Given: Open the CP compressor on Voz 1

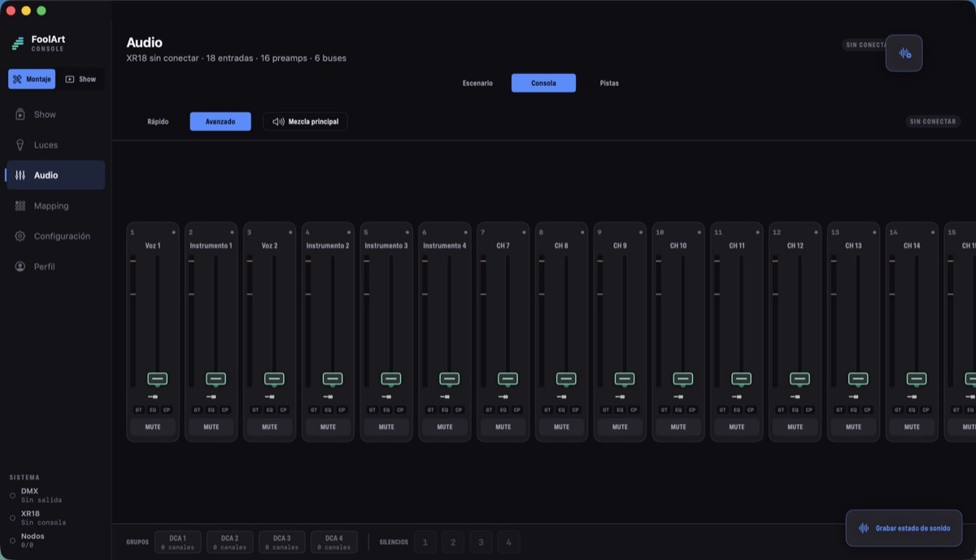Looking at the screenshot, I should coord(167,410).
